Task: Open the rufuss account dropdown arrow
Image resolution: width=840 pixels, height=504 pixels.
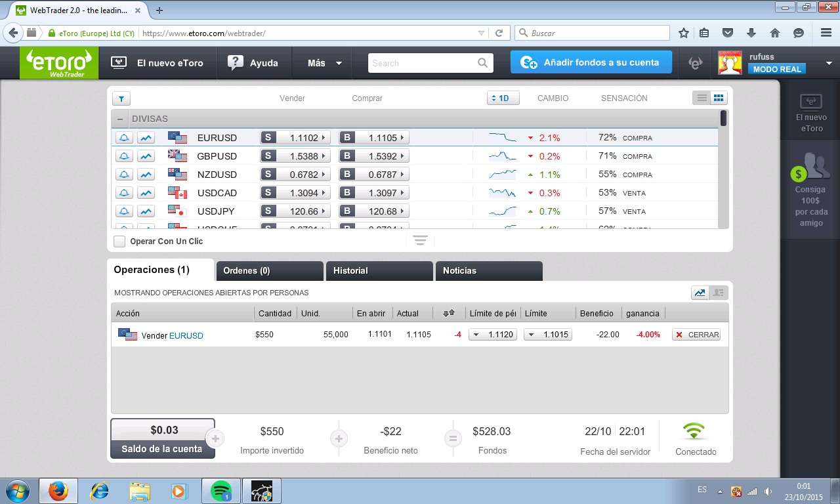Action: click(x=829, y=64)
